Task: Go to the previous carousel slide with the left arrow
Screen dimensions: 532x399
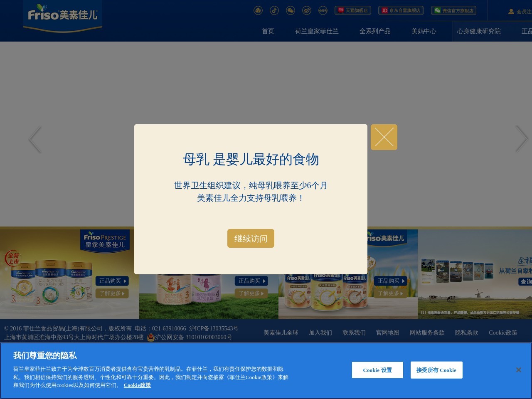Action: tap(35, 139)
